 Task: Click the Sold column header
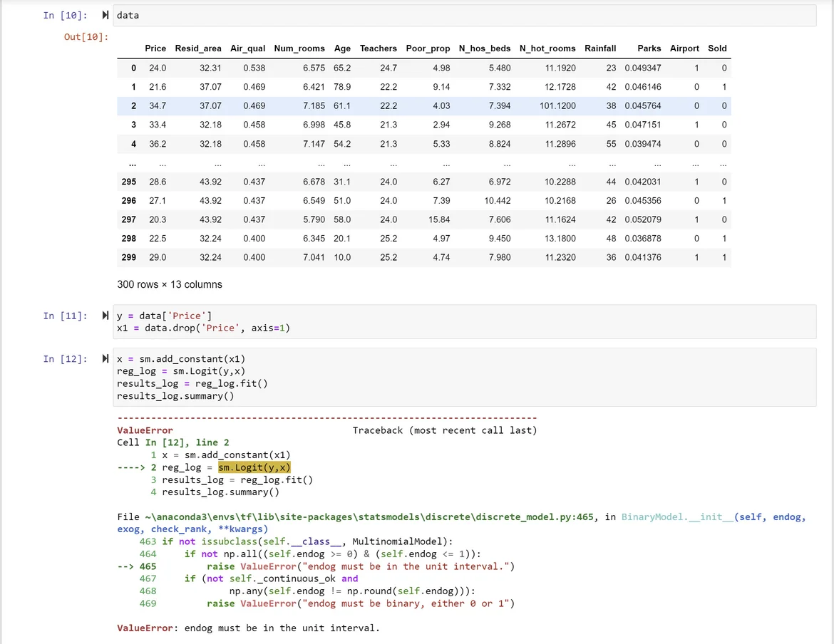click(x=717, y=48)
